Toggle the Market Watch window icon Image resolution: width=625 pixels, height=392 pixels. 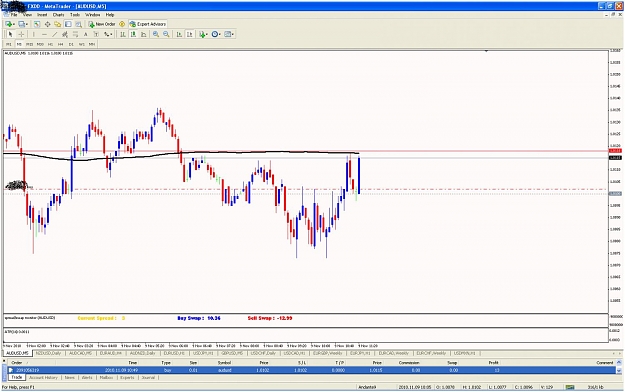(x=37, y=24)
